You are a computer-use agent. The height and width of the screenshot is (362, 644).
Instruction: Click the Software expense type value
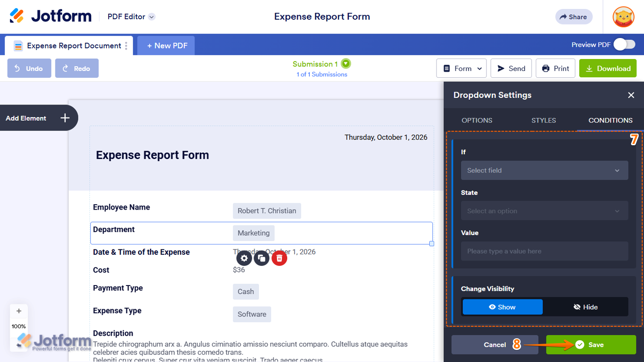pyautogui.click(x=252, y=314)
